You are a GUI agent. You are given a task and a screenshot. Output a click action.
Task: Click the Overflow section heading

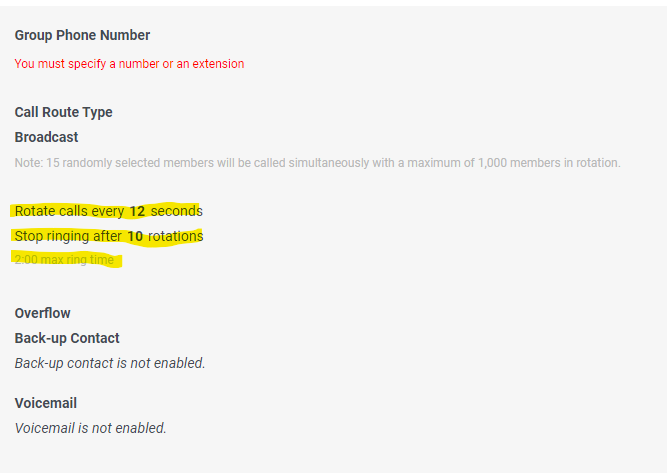pyautogui.click(x=42, y=313)
